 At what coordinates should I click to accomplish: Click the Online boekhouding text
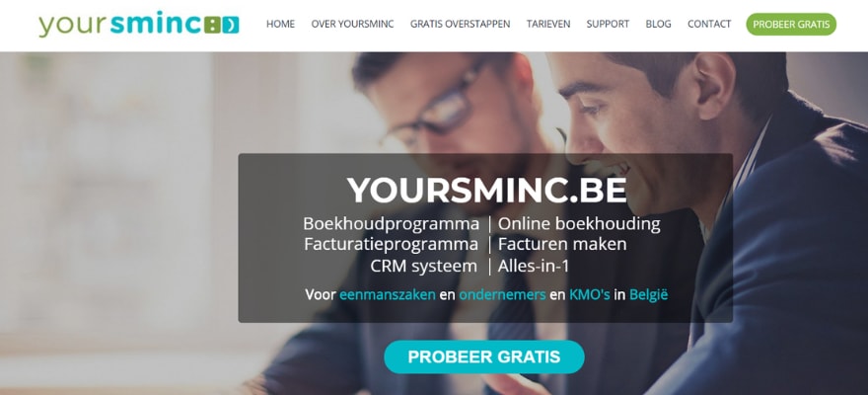[579, 224]
